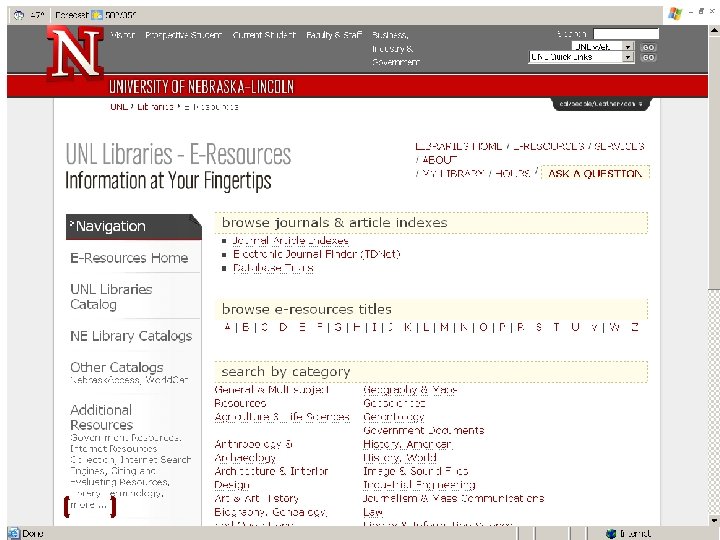Screen dimensions: 720x540
Task: Select E-Resources Home in navigation
Action: tap(129, 258)
